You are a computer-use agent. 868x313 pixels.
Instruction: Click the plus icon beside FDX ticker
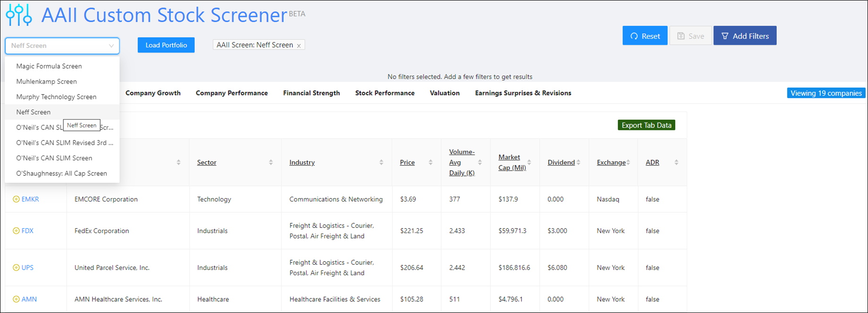[x=16, y=231]
